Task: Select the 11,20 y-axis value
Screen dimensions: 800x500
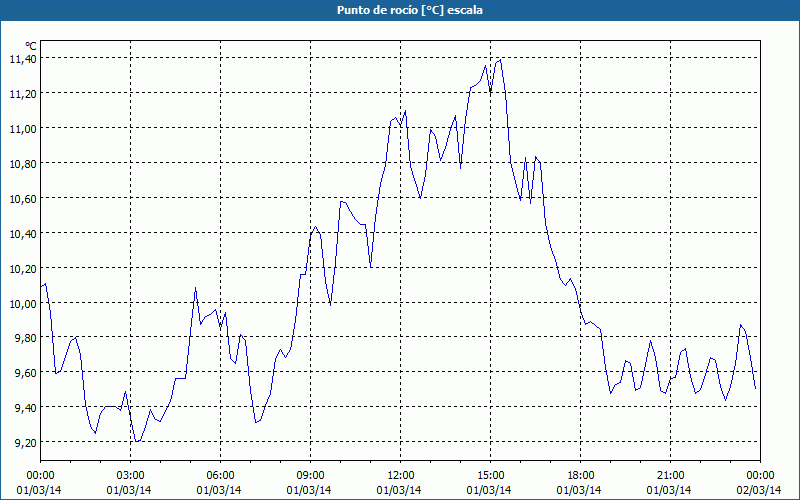Action: 23,93
